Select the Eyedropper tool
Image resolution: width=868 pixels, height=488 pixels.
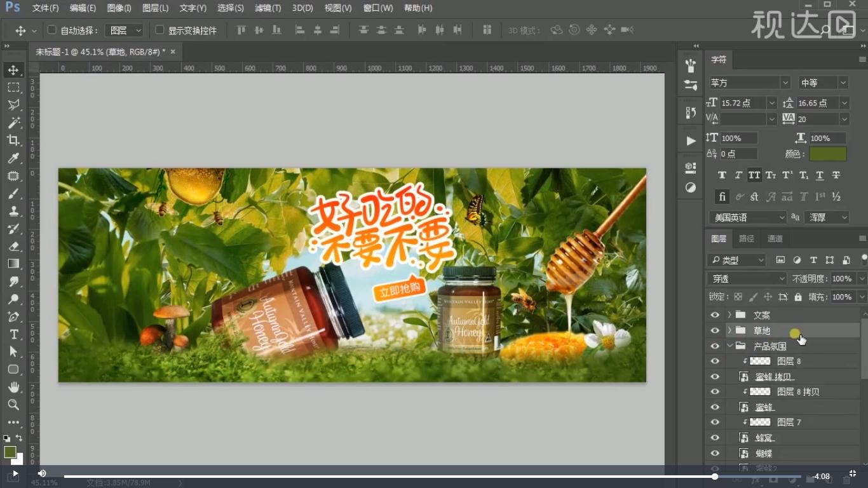pyautogui.click(x=13, y=158)
